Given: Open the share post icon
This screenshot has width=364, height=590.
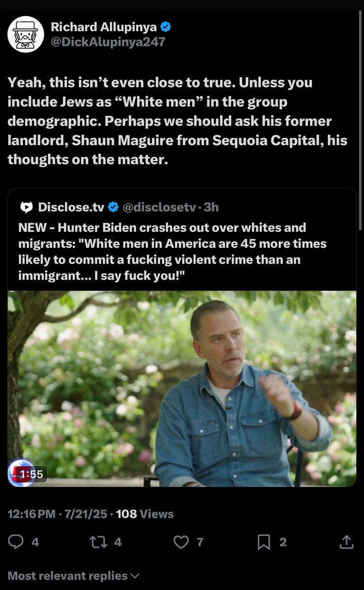Looking at the screenshot, I should (346, 542).
